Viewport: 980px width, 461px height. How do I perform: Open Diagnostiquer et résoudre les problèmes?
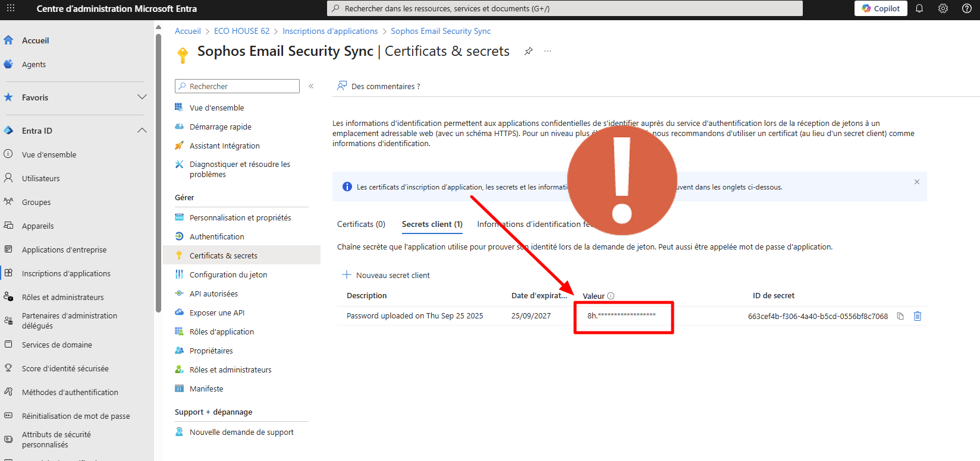pos(241,169)
